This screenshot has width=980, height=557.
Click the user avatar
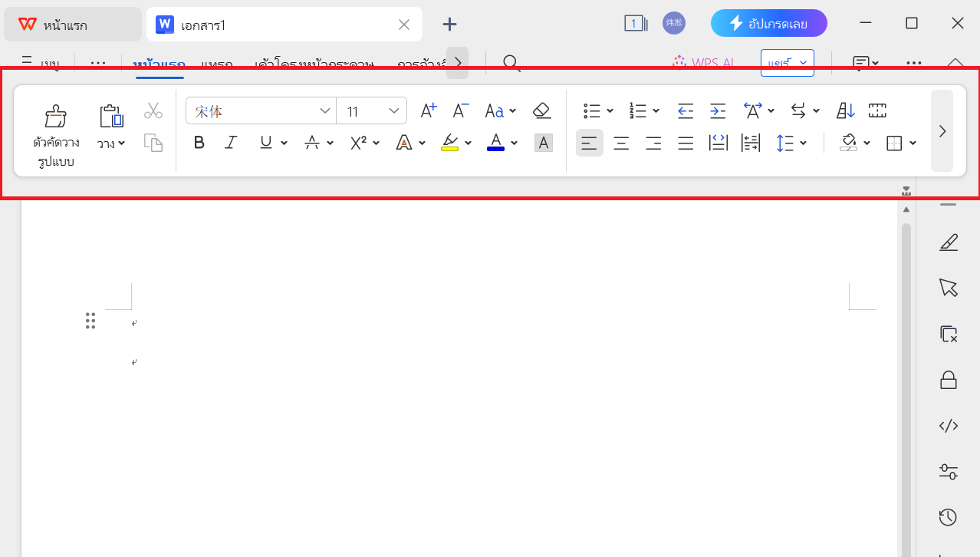point(674,23)
